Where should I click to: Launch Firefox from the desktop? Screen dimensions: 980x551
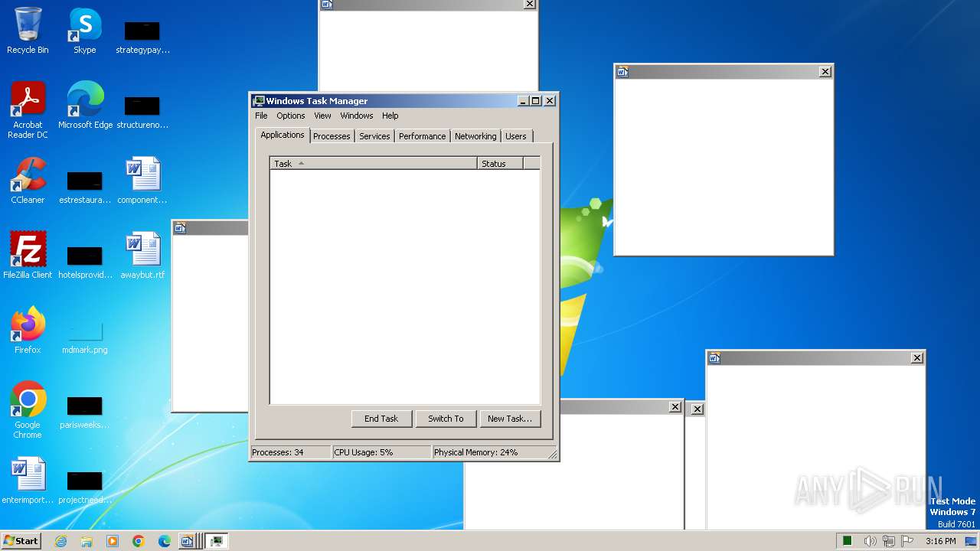point(28,331)
